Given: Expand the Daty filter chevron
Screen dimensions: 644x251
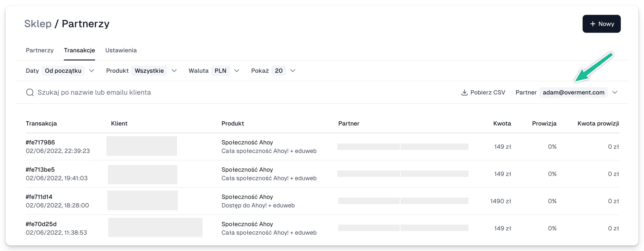Looking at the screenshot, I should coord(92,71).
